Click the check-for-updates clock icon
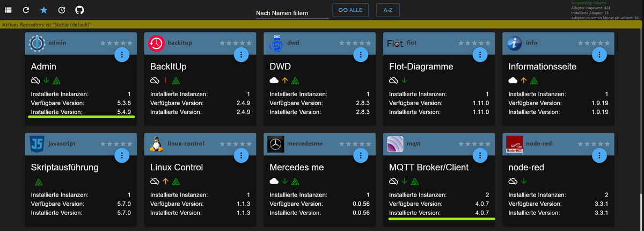Screen dimensions: 644x231 point(62,10)
